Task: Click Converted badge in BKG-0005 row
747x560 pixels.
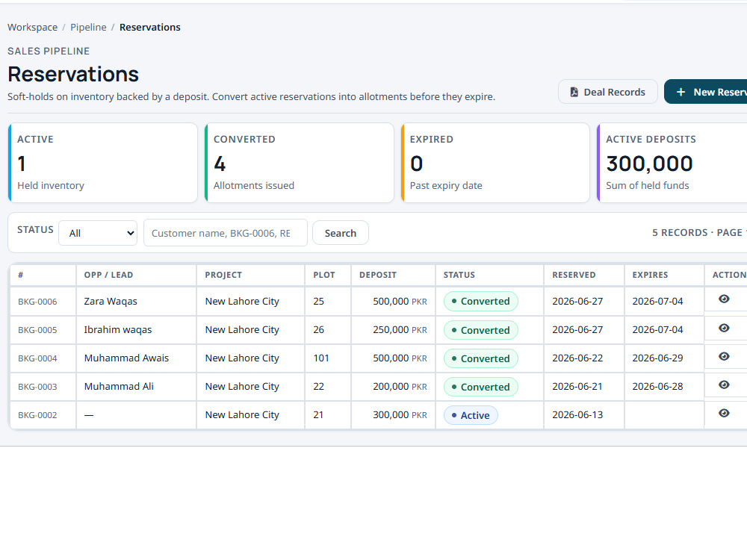Action: (480, 330)
